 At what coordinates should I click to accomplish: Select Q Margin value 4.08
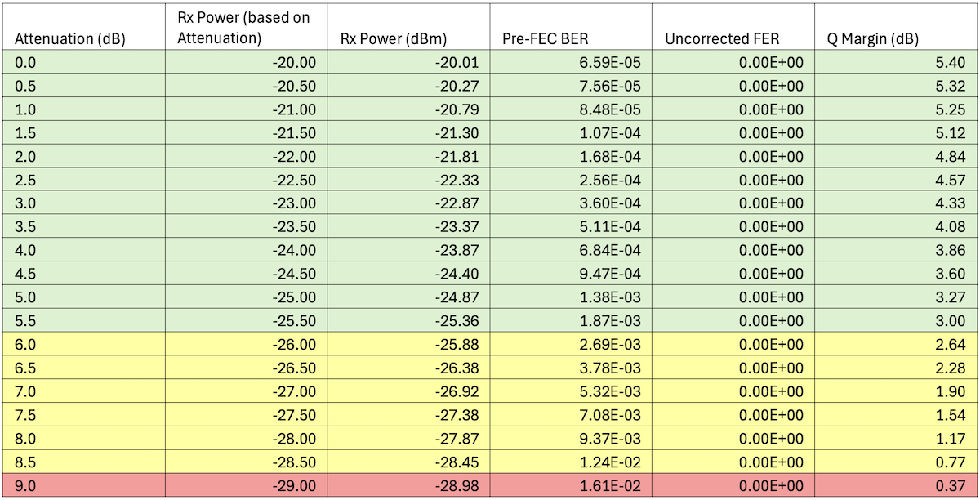895,226
